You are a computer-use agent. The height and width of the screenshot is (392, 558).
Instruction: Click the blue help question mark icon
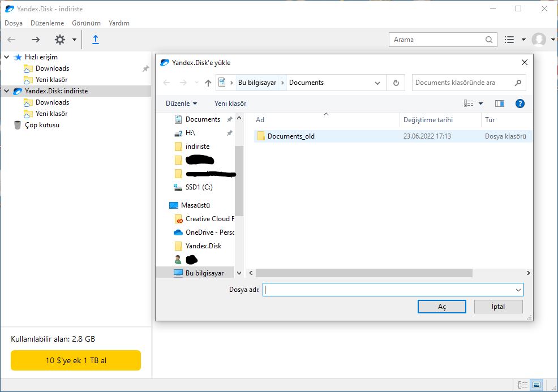[520, 104]
